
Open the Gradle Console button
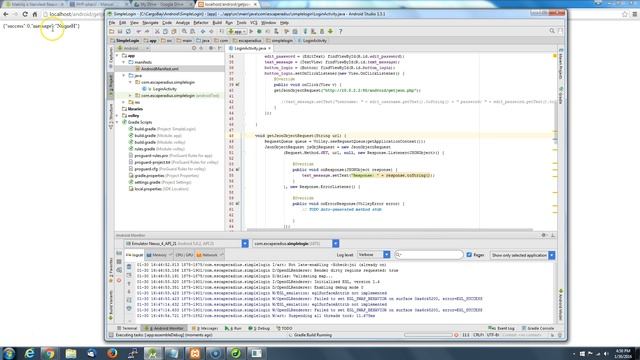coord(538,328)
